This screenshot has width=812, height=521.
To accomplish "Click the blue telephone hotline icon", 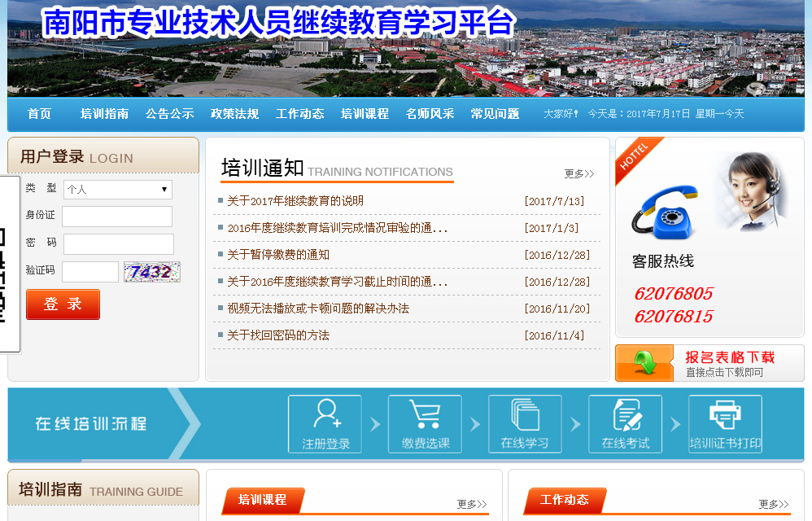I will (665, 213).
